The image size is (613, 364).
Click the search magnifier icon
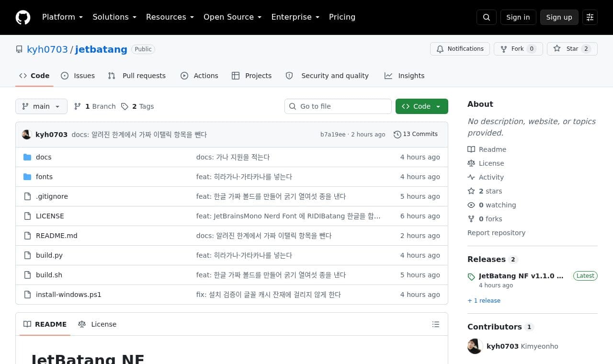tap(487, 17)
